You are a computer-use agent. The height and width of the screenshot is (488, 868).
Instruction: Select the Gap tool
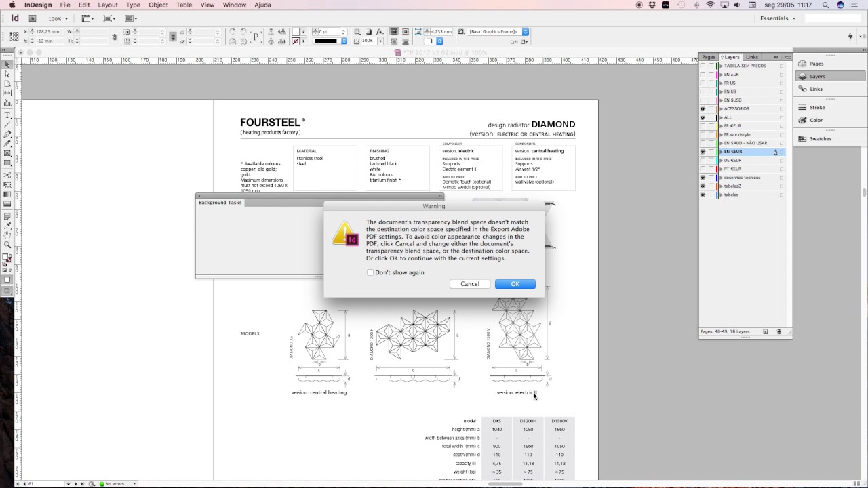click(7, 93)
